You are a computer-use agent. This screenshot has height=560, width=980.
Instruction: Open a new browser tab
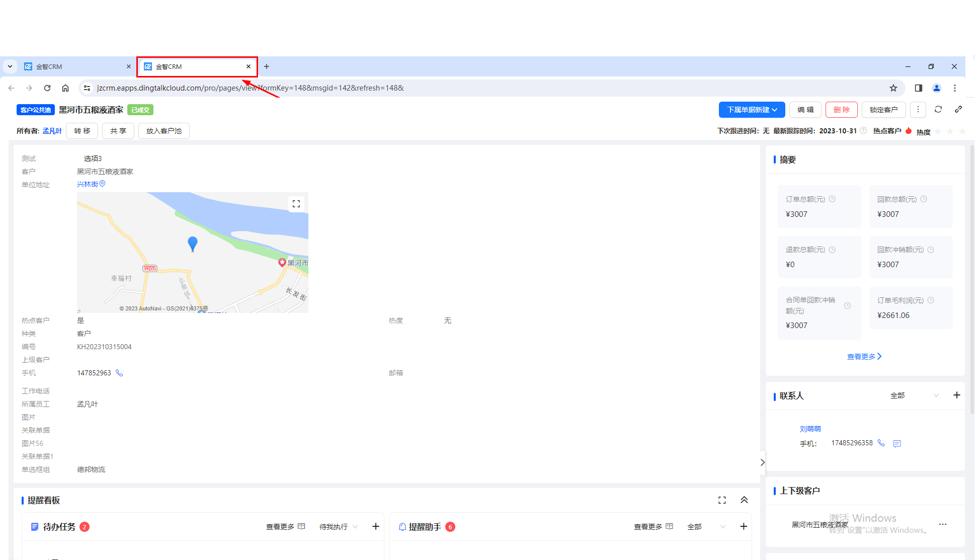pyautogui.click(x=267, y=66)
